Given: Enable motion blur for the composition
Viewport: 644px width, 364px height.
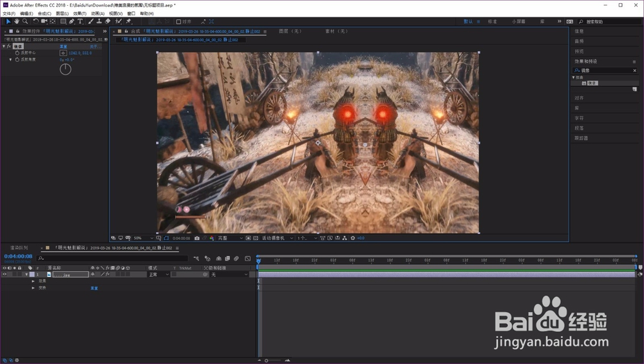Looking at the screenshot, I should (236, 258).
